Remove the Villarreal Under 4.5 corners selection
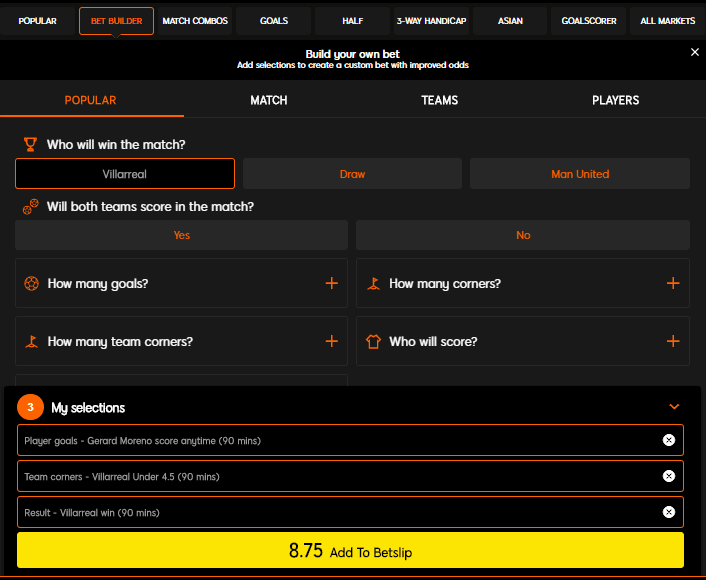706x580 pixels. point(669,476)
